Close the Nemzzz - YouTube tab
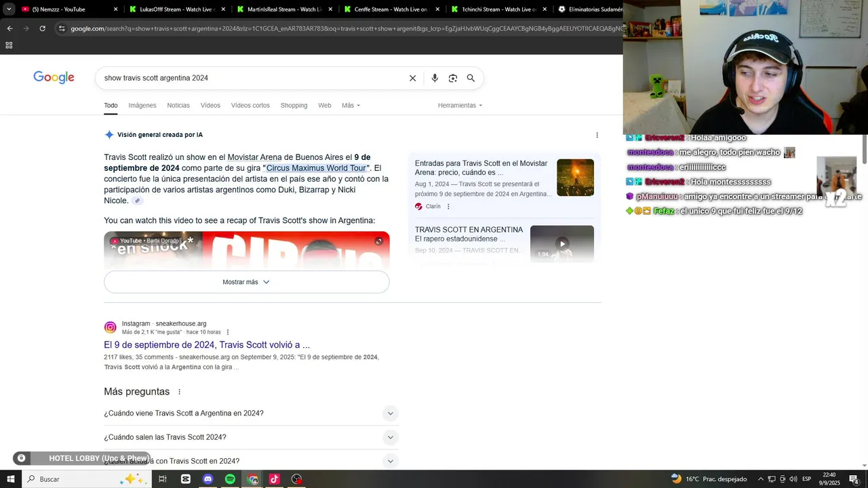This screenshot has height=488, width=868. (x=115, y=9)
